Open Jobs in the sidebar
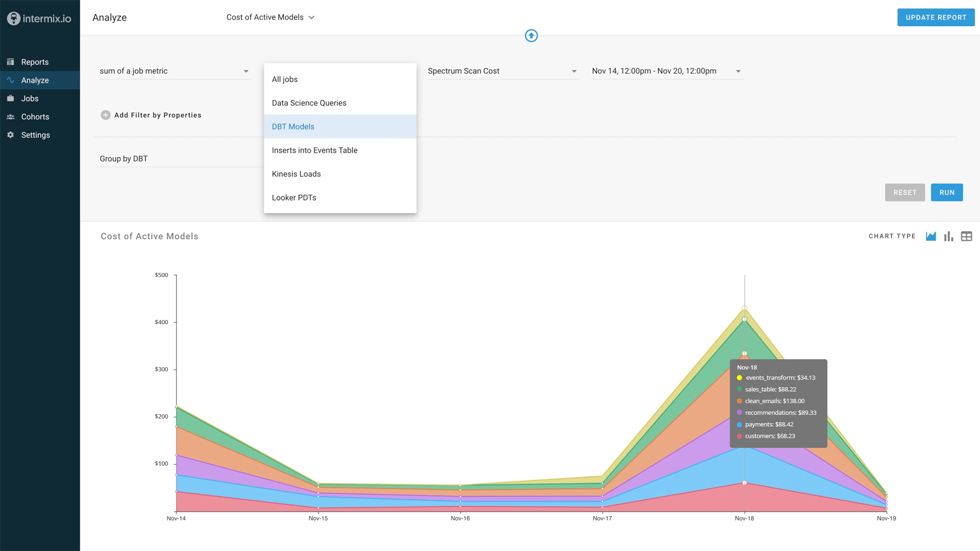The image size is (980, 551). (29, 98)
